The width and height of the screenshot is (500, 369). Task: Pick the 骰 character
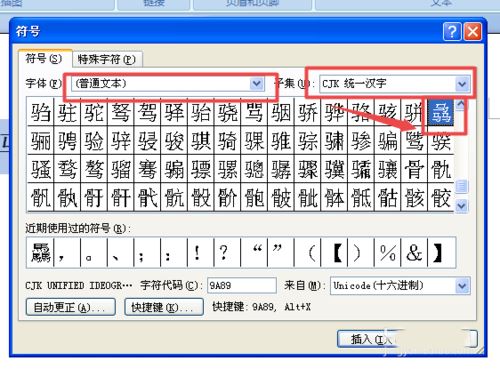(201, 197)
